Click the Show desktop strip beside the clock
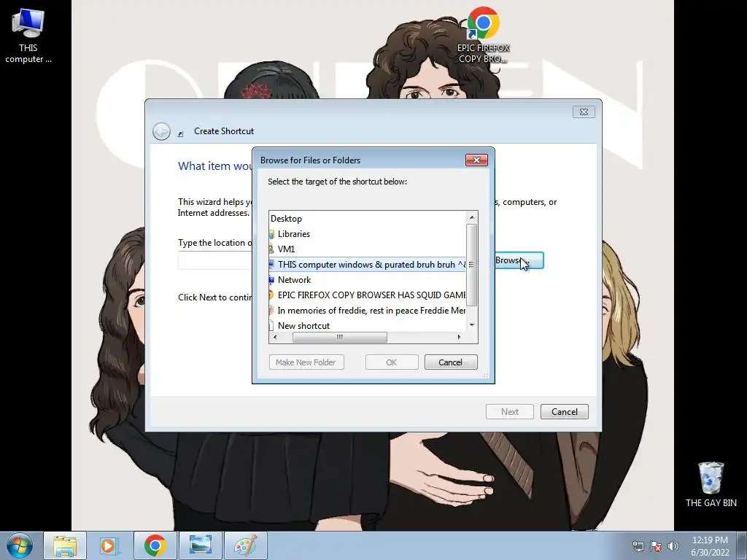747x560 pixels. [742, 545]
